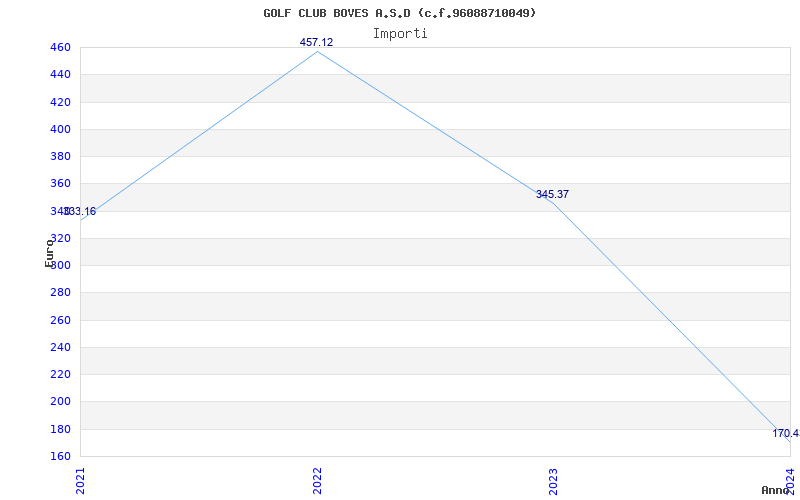The width and height of the screenshot is (800, 500).
Task: Click the 2021 x-axis label
Action: coord(80,482)
